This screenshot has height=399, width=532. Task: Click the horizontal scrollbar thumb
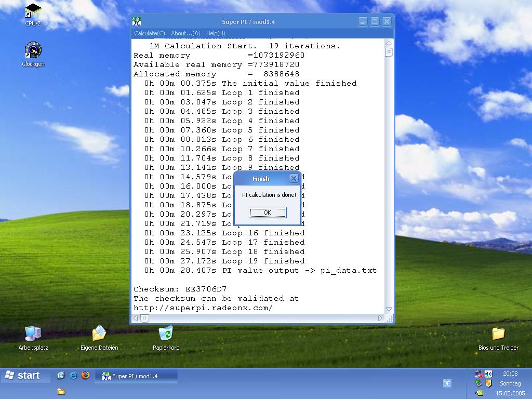tap(144, 318)
